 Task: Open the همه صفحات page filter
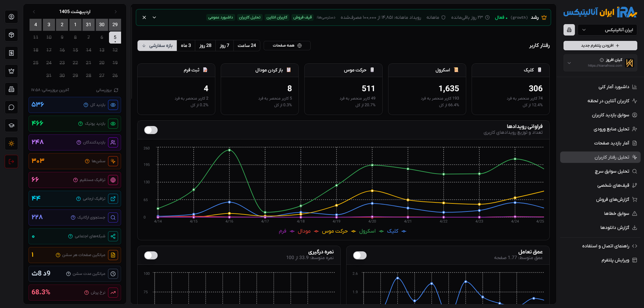(287, 46)
